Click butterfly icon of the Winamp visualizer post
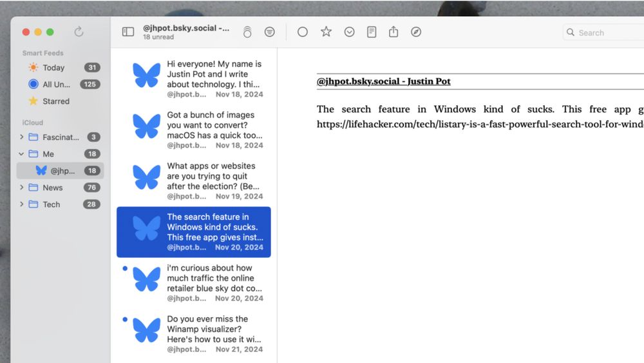The height and width of the screenshot is (363, 644). point(147,329)
